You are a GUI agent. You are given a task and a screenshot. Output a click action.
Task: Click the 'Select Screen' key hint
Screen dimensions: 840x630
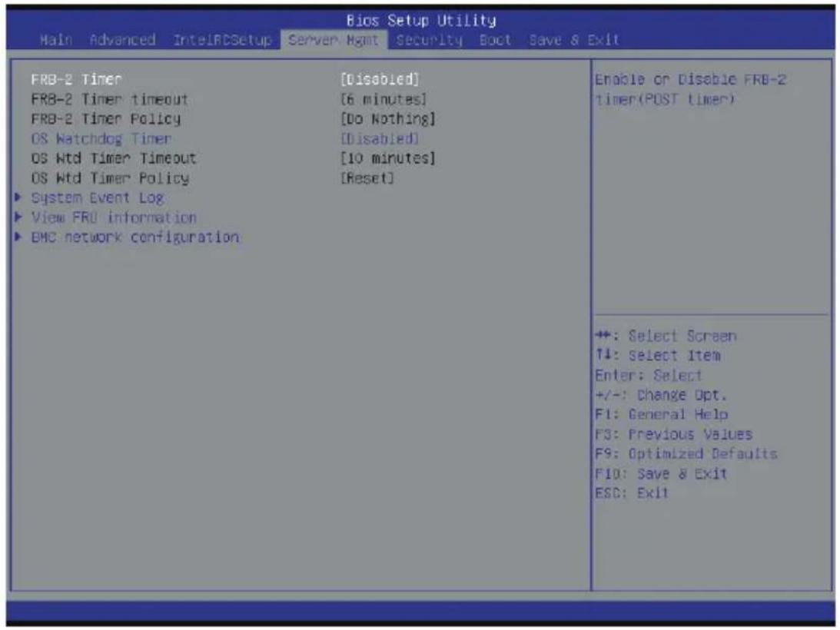(x=666, y=337)
